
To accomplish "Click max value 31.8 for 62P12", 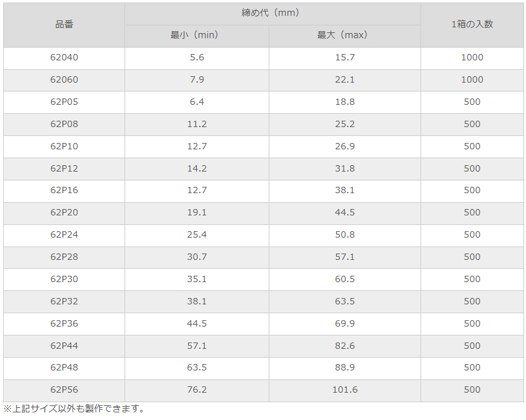I will pyautogui.click(x=344, y=168).
